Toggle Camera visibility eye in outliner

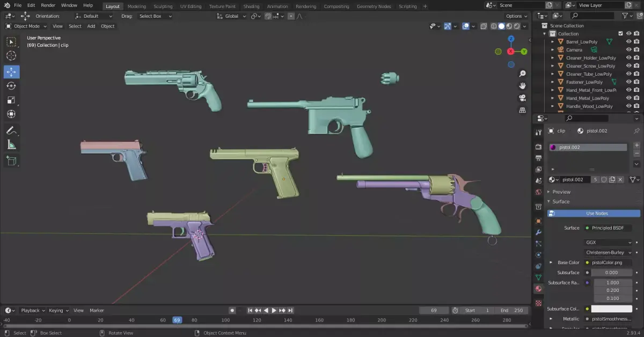point(629,50)
